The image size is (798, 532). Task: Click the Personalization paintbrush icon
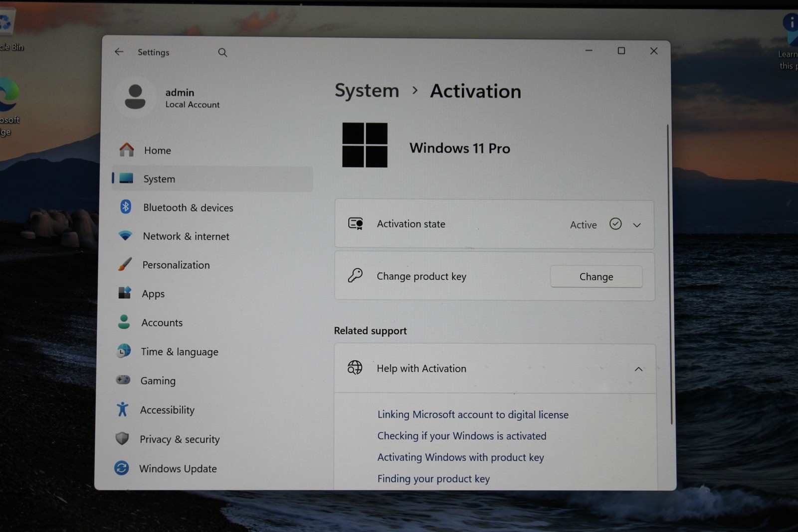click(125, 264)
